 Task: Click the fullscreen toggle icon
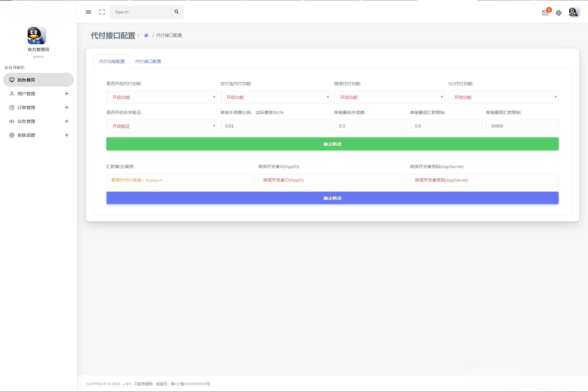[x=102, y=12]
